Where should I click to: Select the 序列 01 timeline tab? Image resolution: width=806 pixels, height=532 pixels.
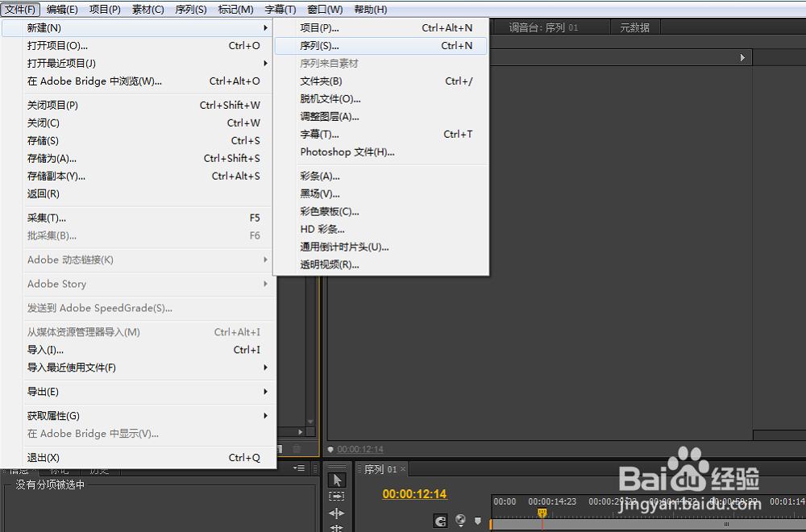click(x=380, y=469)
